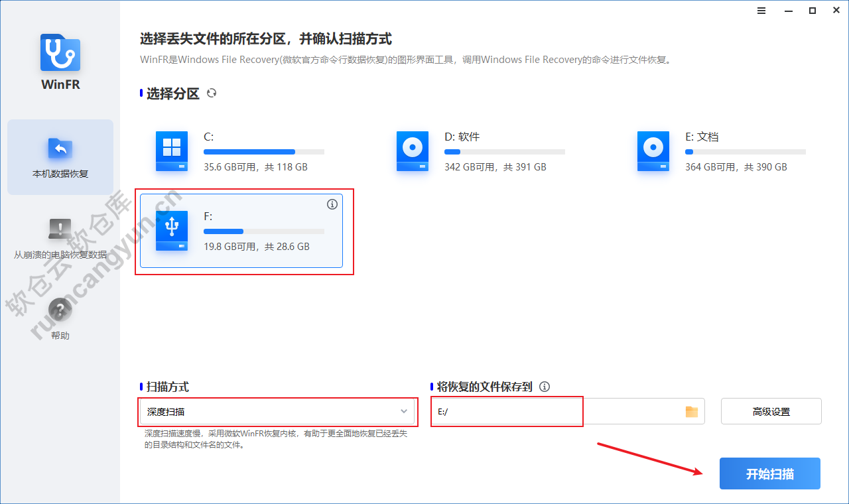This screenshot has width=849, height=504.
Task: Open the 深度扫描 scan mode dropdown
Action: (278, 412)
